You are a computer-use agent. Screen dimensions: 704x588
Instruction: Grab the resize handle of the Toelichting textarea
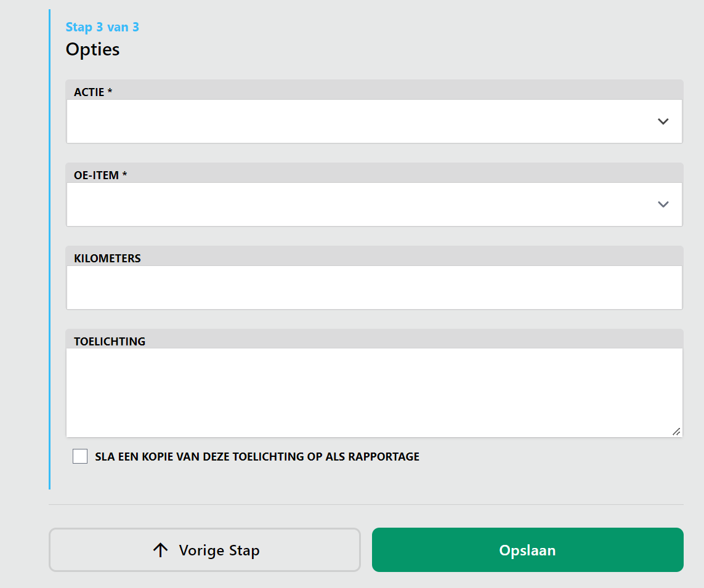pyautogui.click(x=676, y=432)
